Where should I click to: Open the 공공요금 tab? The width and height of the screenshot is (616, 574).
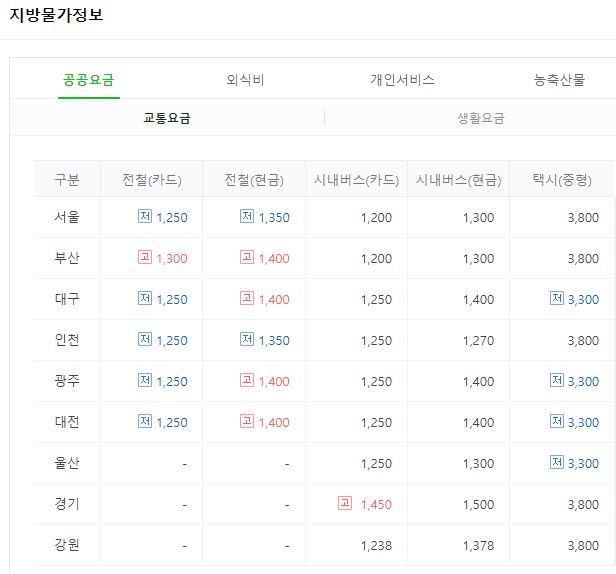point(89,80)
